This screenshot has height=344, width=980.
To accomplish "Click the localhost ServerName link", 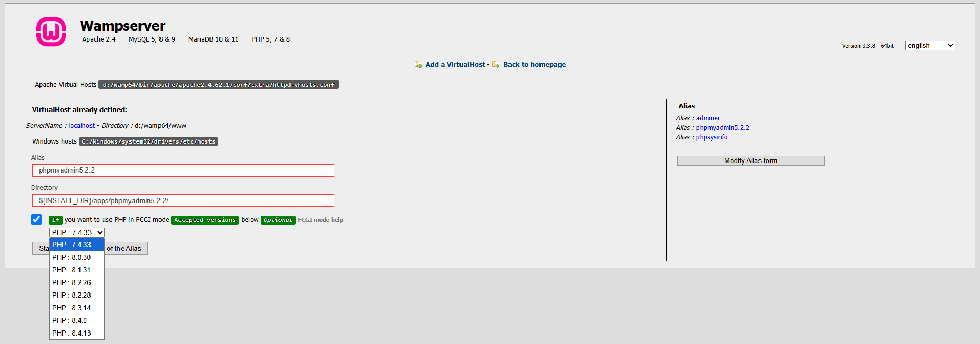I will 82,126.
